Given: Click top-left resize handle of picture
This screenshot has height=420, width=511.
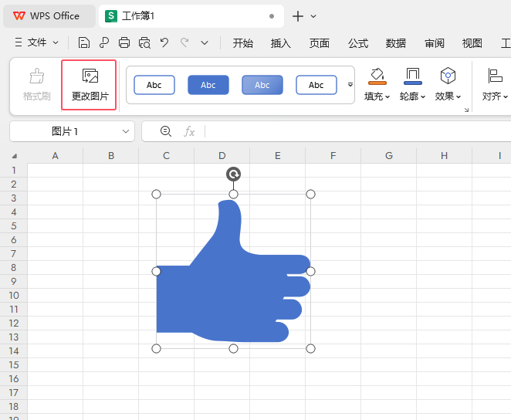Looking at the screenshot, I should [x=157, y=195].
